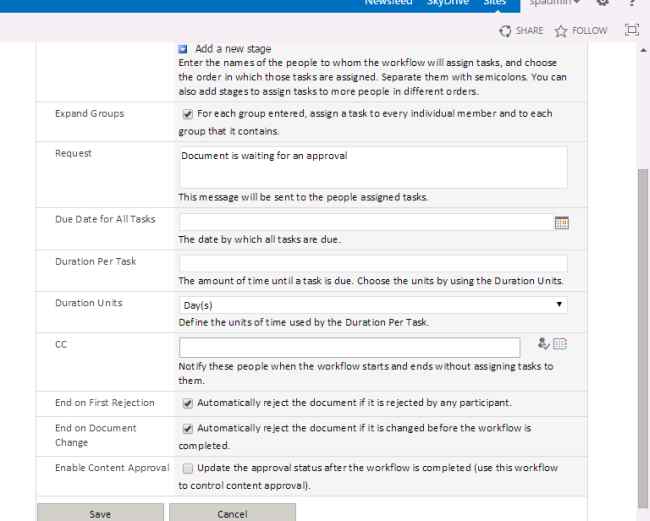The width and height of the screenshot is (650, 521).
Task: Enable the Content Approval checkbox
Action: tap(188, 468)
